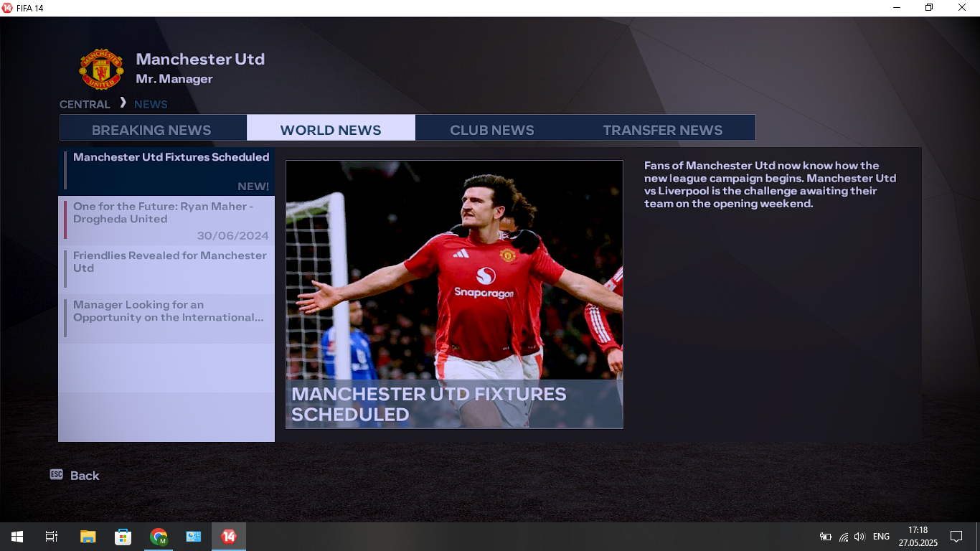This screenshot has width=980, height=551.
Task: Click the taskbar app left of FIFA 14
Action: pyautogui.click(x=194, y=537)
